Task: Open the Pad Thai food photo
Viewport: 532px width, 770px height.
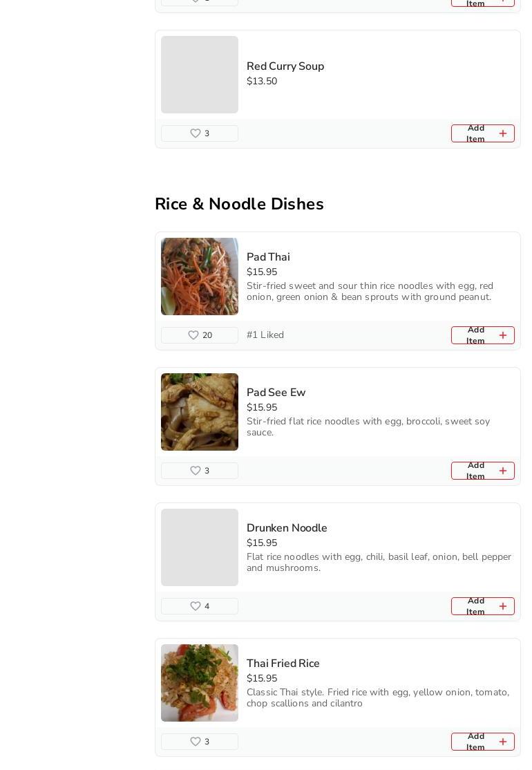Action: coord(199,276)
